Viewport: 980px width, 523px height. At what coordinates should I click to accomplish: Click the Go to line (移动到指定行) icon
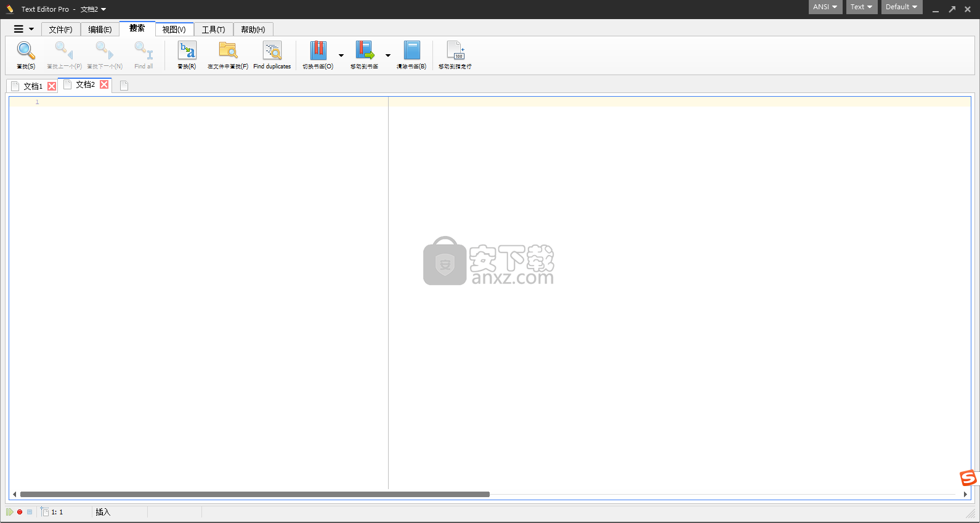(455, 51)
